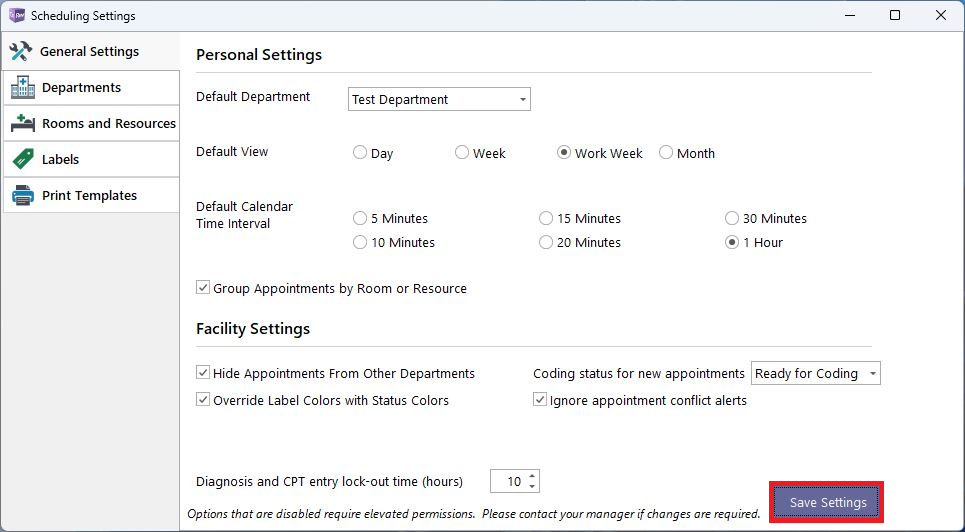
Task: Open the Rooms and Resources tab
Action: [x=91, y=123]
